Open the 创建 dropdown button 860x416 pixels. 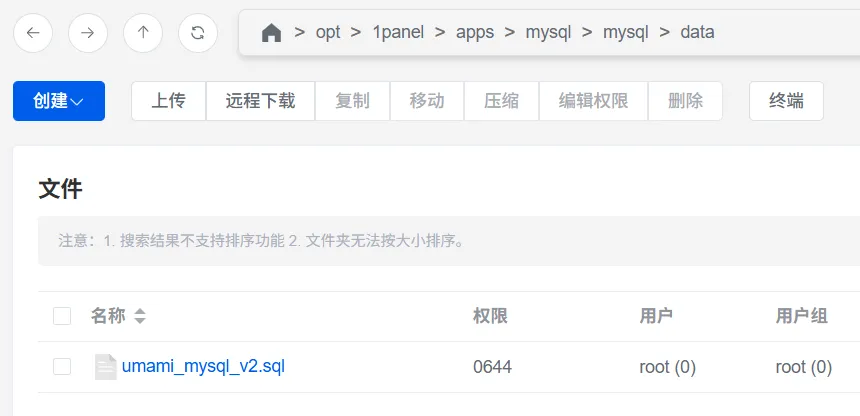tap(58, 101)
